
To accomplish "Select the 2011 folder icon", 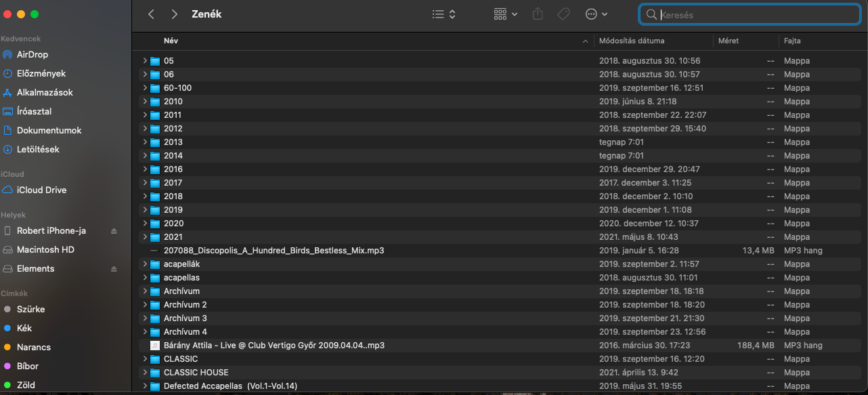I will click(155, 115).
